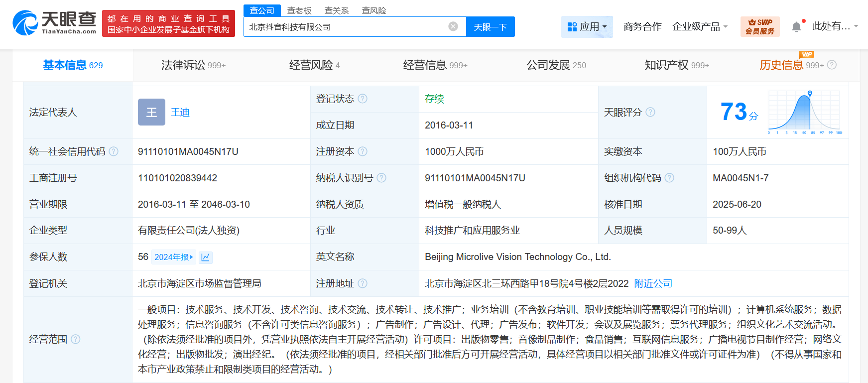
Task: Clear the search box text
Action: (x=453, y=27)
